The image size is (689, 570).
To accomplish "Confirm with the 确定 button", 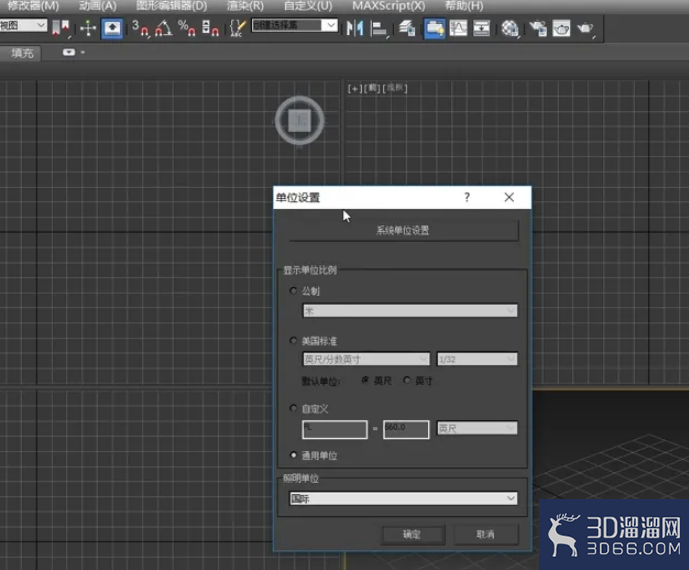I will [x=413, y=534].
